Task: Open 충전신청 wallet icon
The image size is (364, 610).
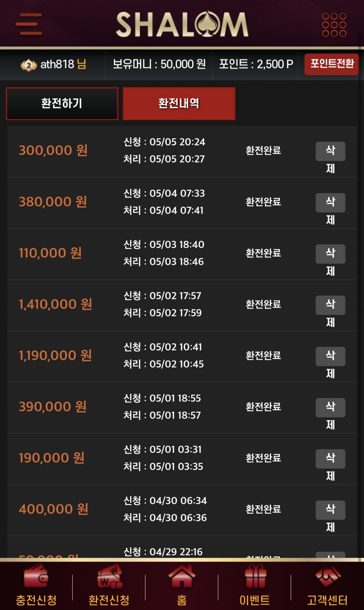Action: pyautogui.click(x=36, y=575)
